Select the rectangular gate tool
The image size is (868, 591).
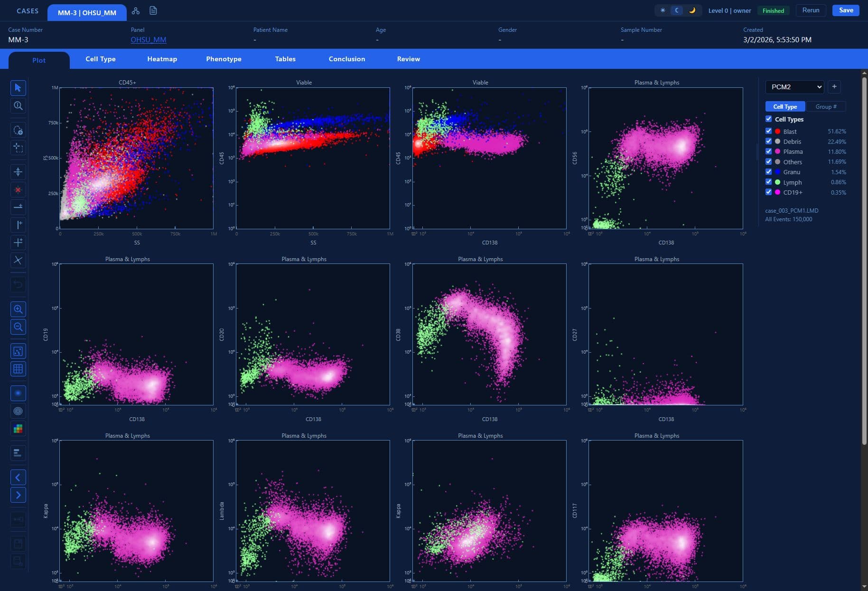pos(18,148)
